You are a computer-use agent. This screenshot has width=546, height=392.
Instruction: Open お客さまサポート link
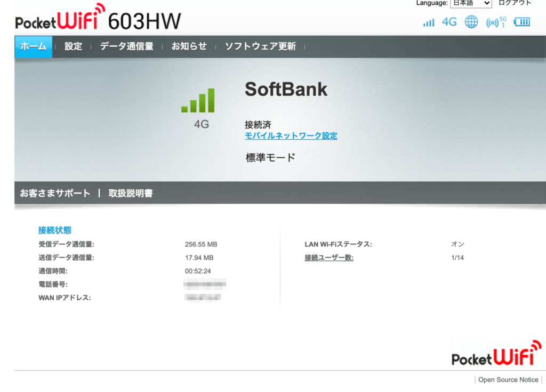point(55,193)
